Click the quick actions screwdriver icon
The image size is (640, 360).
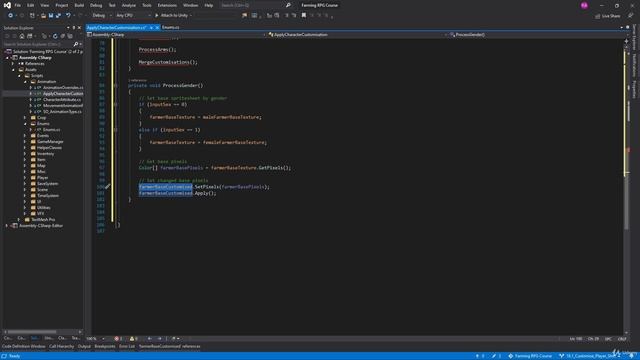coord(107,187)
